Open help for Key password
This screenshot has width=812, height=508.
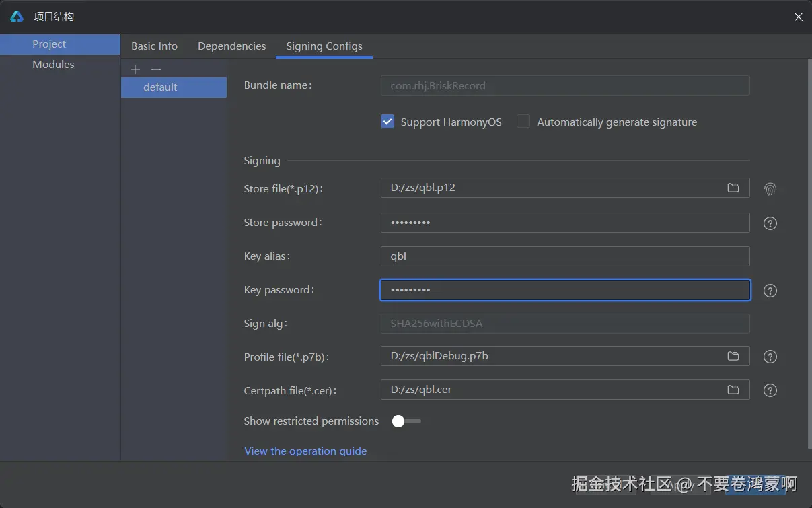770,291
